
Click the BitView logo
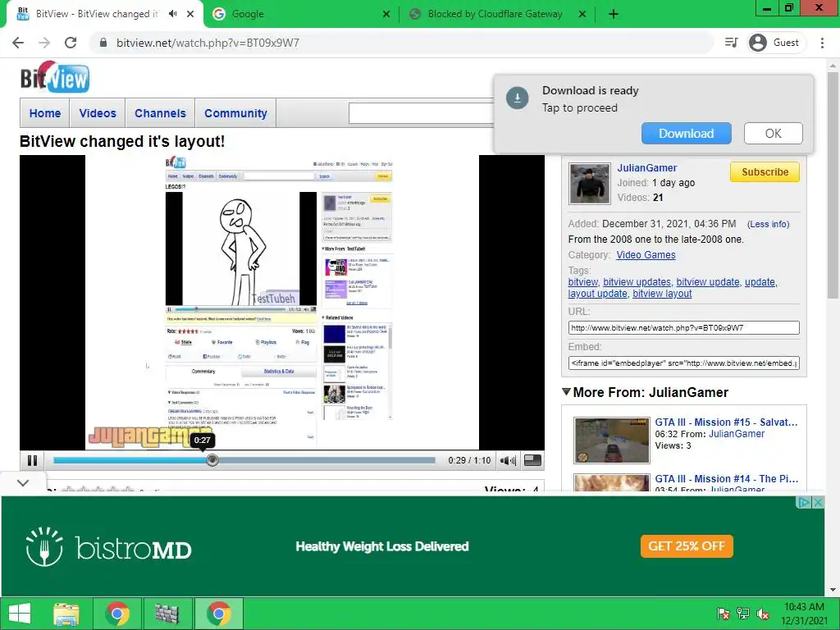click(55, 77)
